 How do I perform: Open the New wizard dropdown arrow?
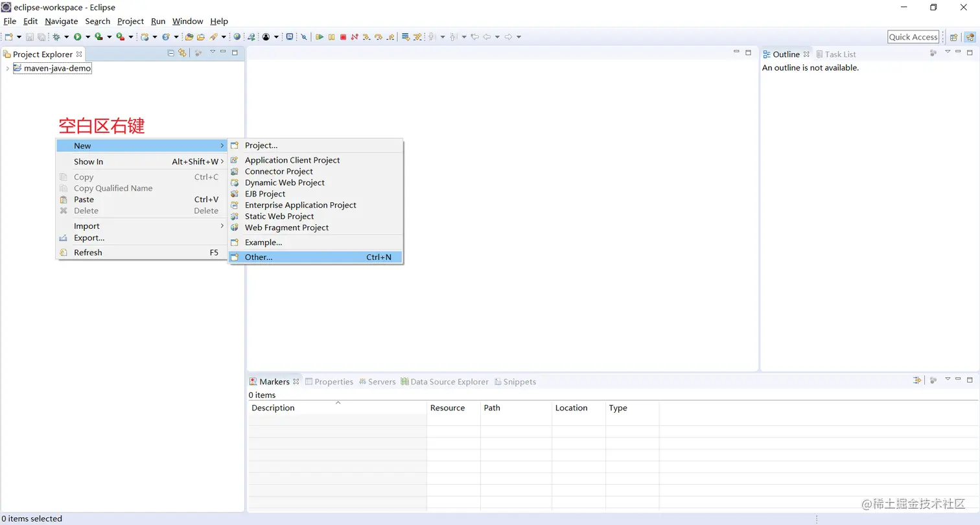tap(19, 37)
